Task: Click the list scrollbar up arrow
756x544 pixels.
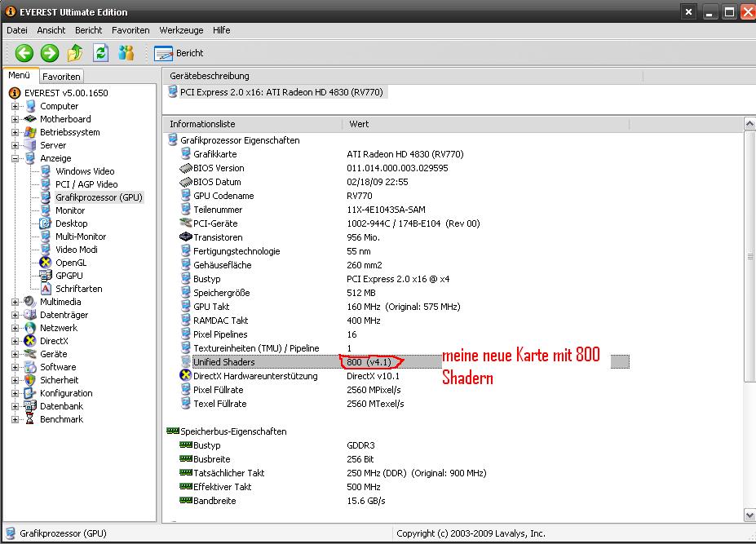Action: [x=749, y=125]
